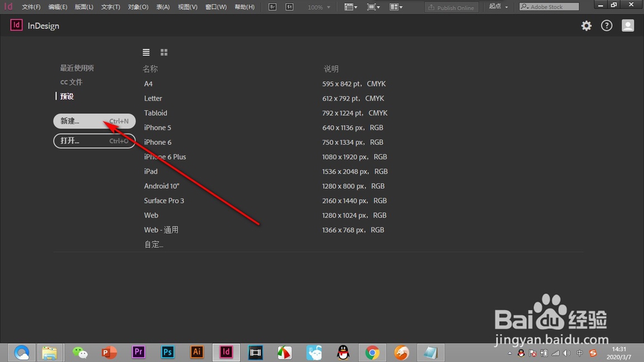Open the screen mode toolbar dropdown
The height and width of the screenshot is (362, 644).
coord(374,7)
